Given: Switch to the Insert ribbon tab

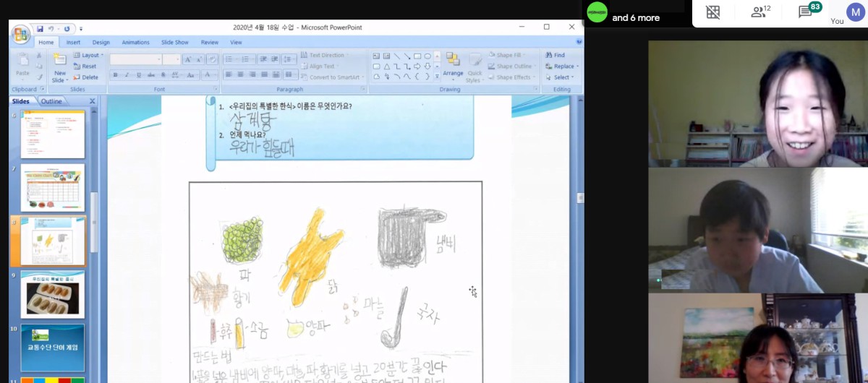Looking at the screenshot, I should [x=73, y=43].
